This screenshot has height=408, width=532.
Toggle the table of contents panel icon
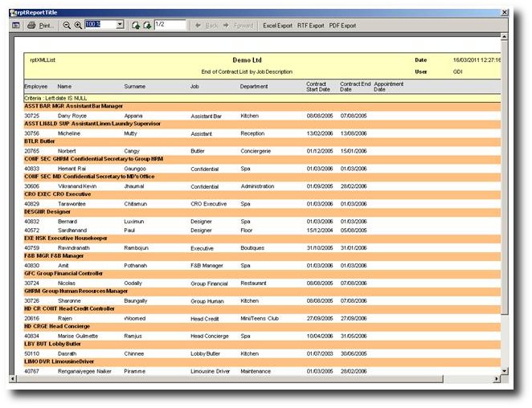pos(15,26)
